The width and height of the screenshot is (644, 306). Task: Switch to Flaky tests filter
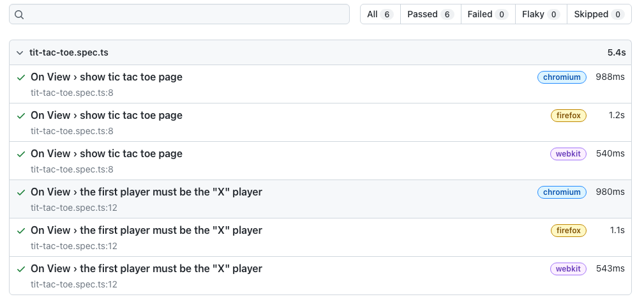point(541,15)
